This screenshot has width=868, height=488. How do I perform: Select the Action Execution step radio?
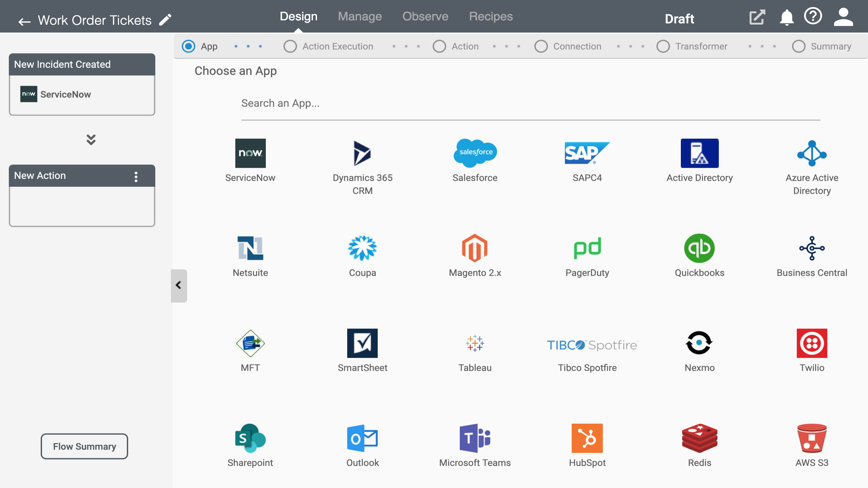pyautogui.click(x=290, y=46)
